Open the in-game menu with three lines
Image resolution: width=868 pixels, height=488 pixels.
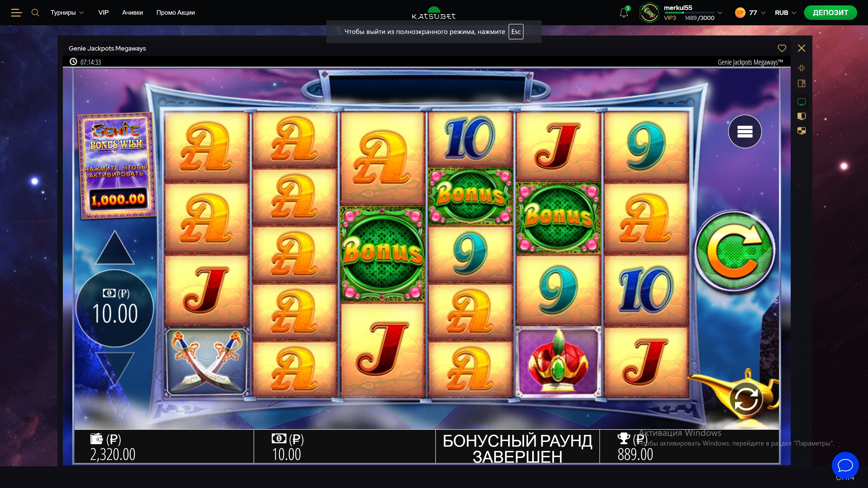click(745, 131)
